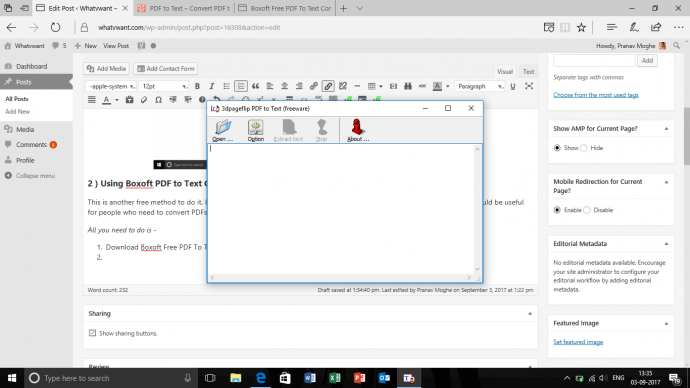This screenshot has height=388, width=690.
Task: Select Disable for Mobile Redirection
Action: [587, 210]
